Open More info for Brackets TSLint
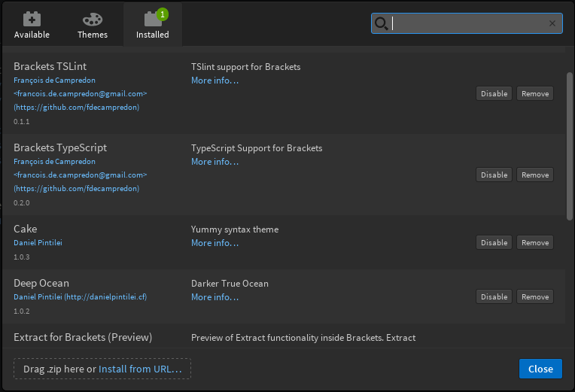Image resolution: width=575 pixels, height=392 pixels. point(214,81)
